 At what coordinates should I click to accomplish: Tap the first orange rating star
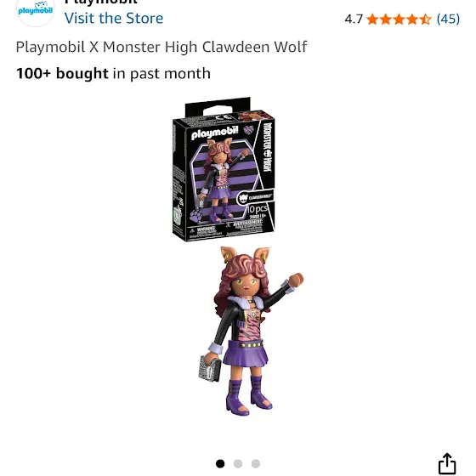coord(372,20)
